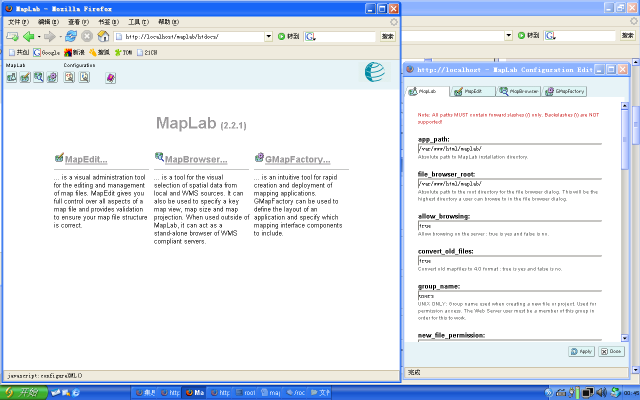Open the 帮助 (Help) menu
This screenshot has height=400, width=640.
coord(168,22)
